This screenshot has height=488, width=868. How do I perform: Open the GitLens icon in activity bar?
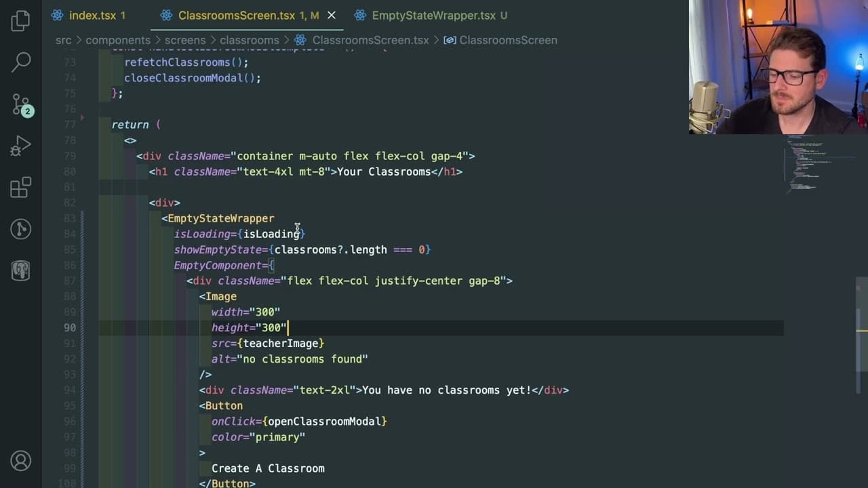pyautogui.click(x=20, y=229)
